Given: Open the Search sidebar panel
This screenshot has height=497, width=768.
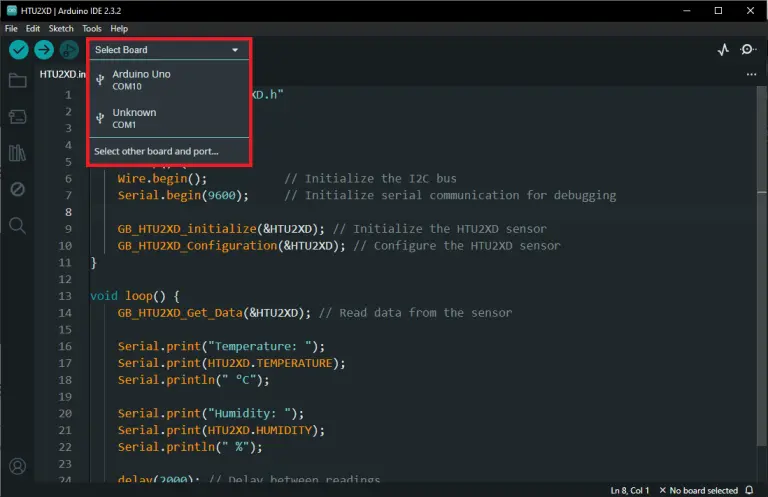Looking at the screenshot, I should (x=18, y=225).
